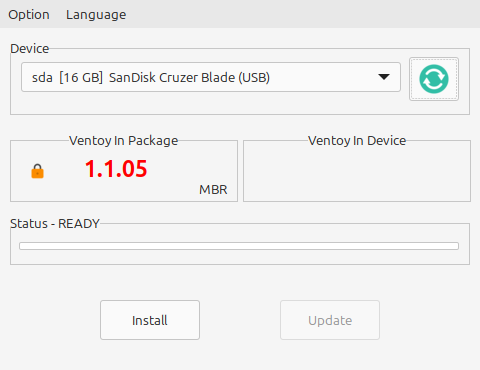Click the greyed-out Update button
The width and height of the screenshot is (480, 370).
[330, 320]
